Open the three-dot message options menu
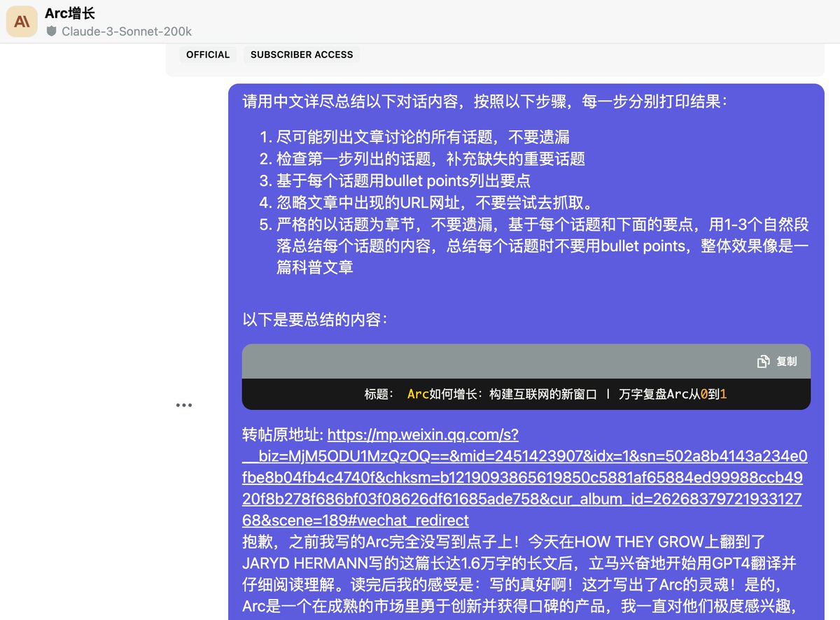Screen dimensions: 840x620 (184, 405)
